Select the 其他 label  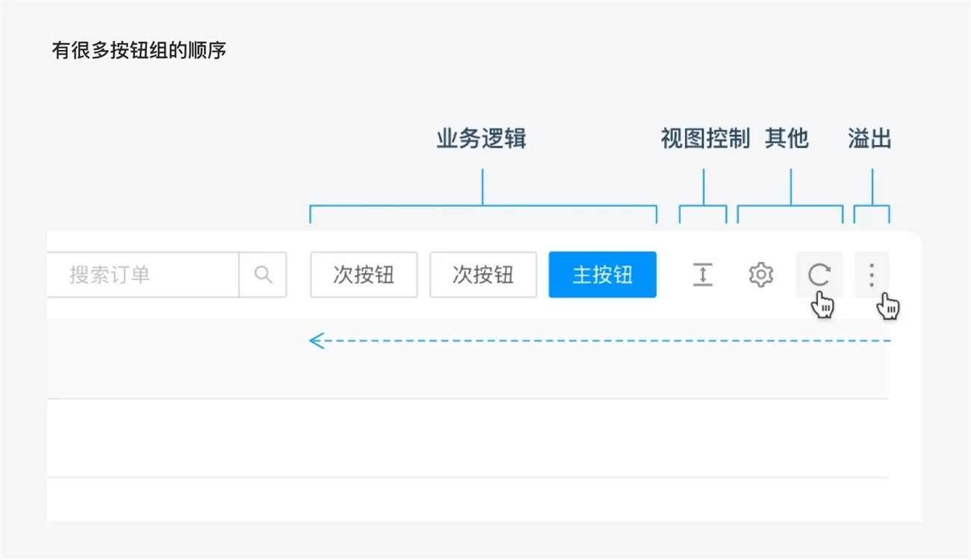click(787, 139)
